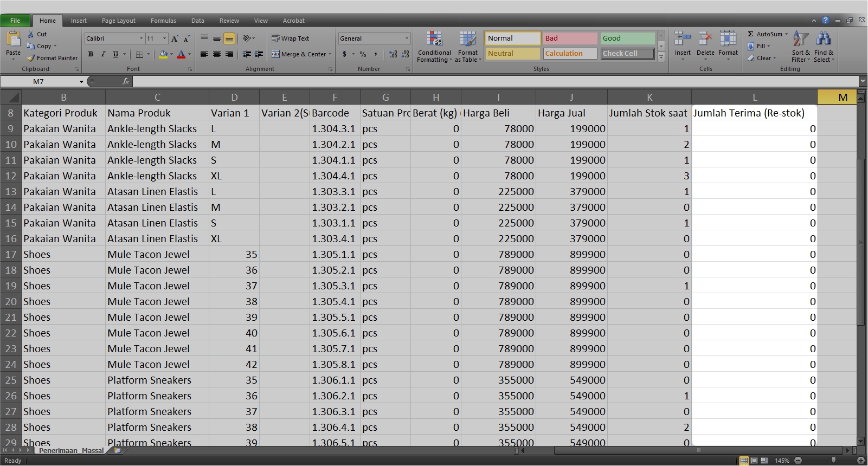This screenshot has width=868, height=466.
Task: Switch to the Formulas ribbon tab
Action: (x=163, y=21)
